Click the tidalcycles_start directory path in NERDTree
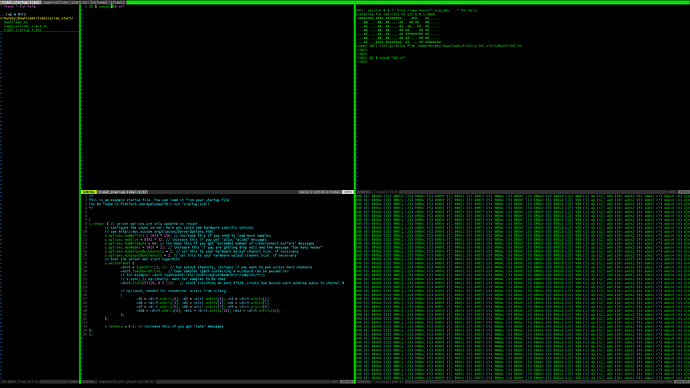 37,18
